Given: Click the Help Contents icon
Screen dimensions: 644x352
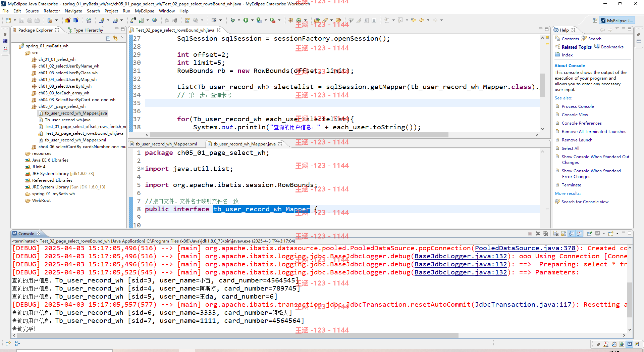Looking at the screenshot, I should coord(557,38).
